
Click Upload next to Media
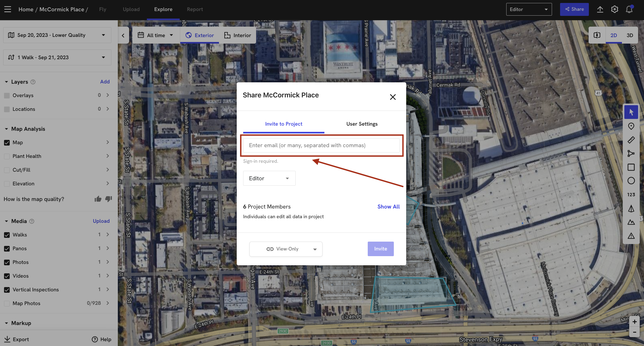(x=101, y=221)
